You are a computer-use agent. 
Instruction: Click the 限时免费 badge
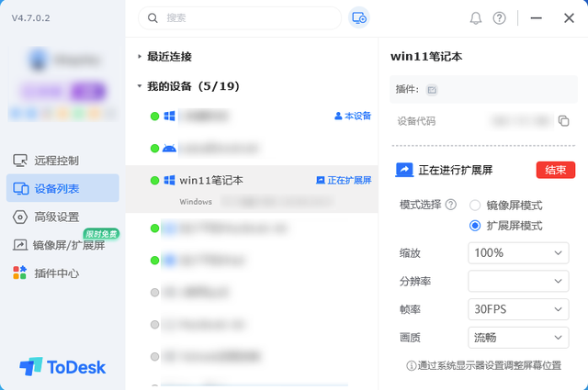(x=101, y=234)
